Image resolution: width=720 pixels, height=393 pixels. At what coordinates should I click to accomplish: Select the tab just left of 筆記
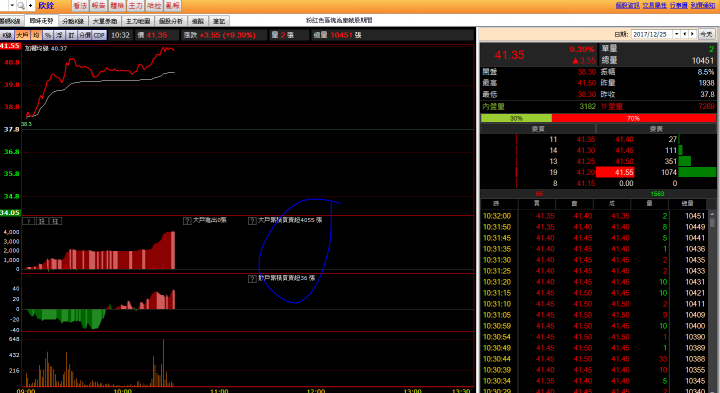pos(198,21)
